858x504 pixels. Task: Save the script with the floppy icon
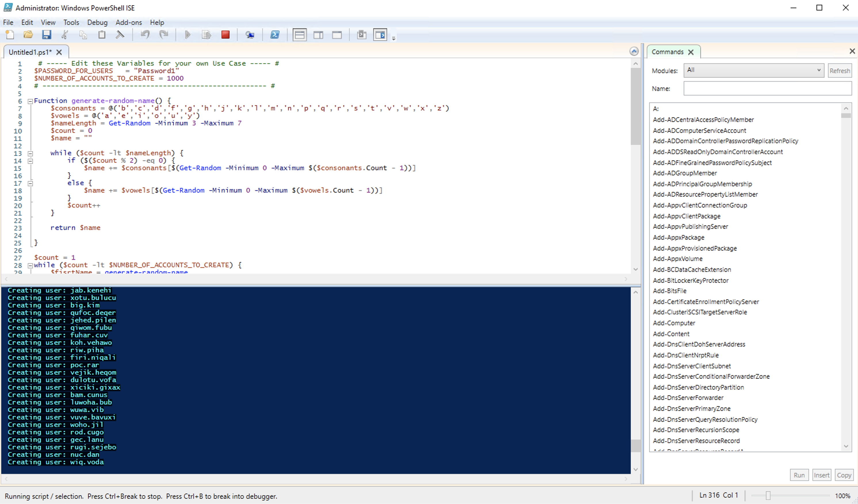[x=46, y=35]
